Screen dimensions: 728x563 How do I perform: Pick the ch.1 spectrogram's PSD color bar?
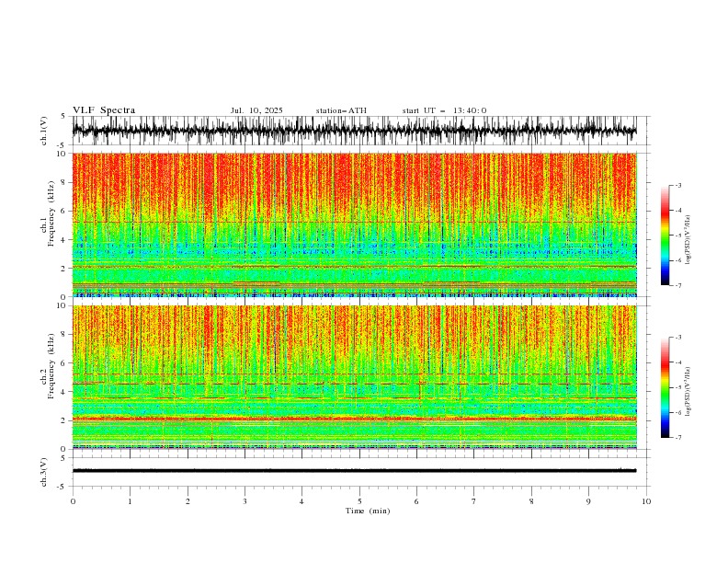point(665,236)
